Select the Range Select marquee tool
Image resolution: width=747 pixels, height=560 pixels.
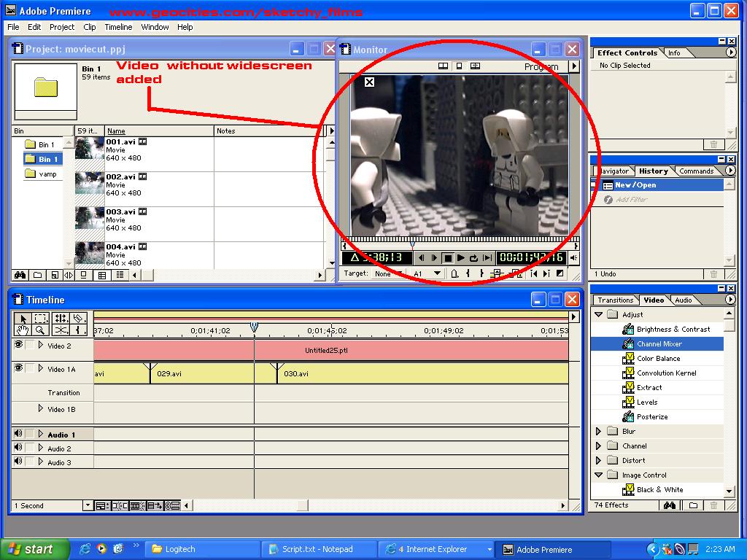(41, 319)
